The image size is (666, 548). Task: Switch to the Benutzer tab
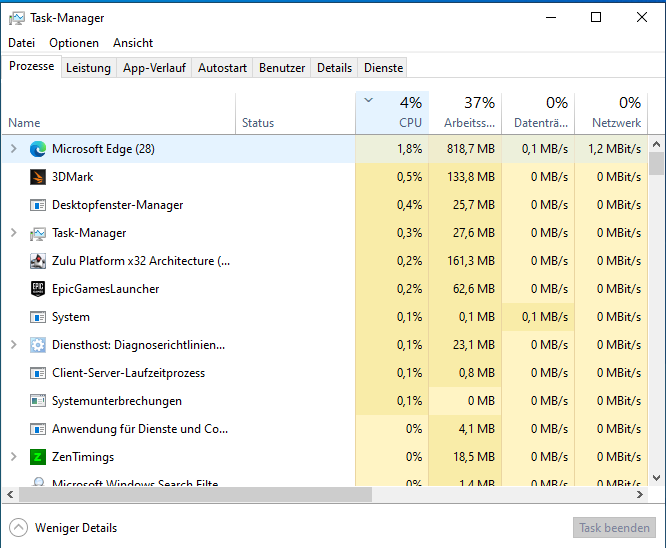pos(282,68)
